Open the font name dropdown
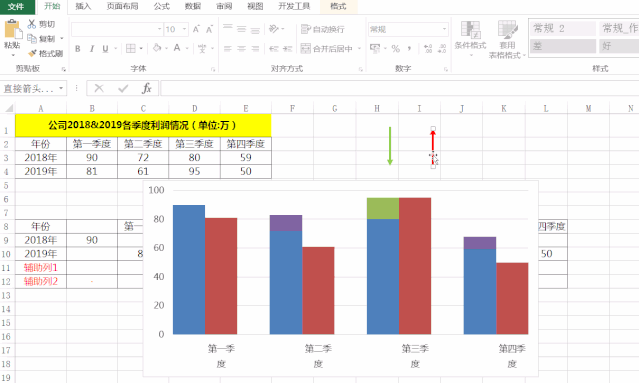 click(159, 29)
